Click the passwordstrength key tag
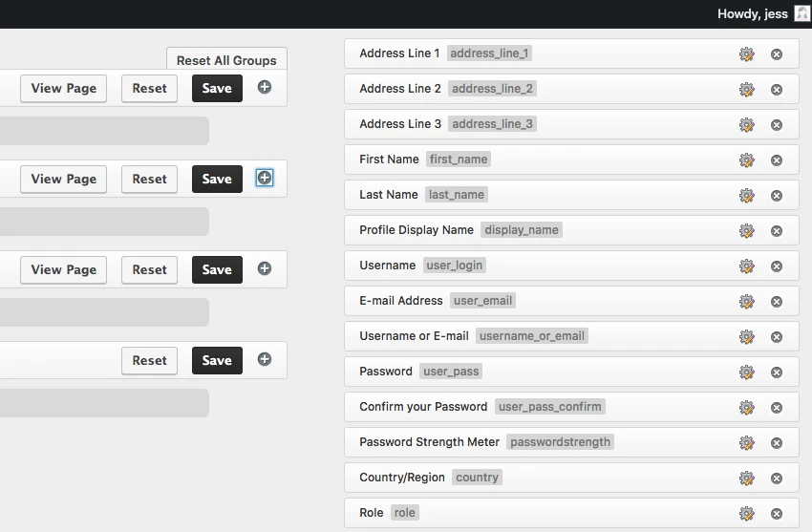This screenshot has width=812, height=532. [x=561, y=442]
